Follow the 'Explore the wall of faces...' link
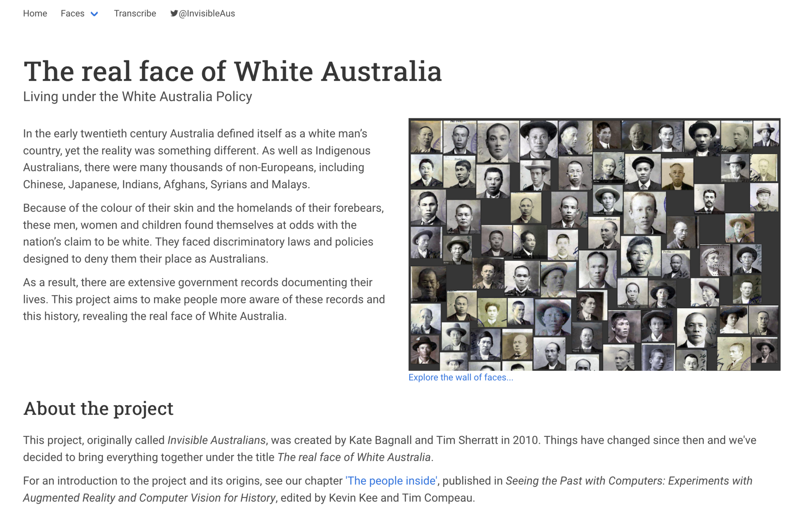 (x=460, y=378)
